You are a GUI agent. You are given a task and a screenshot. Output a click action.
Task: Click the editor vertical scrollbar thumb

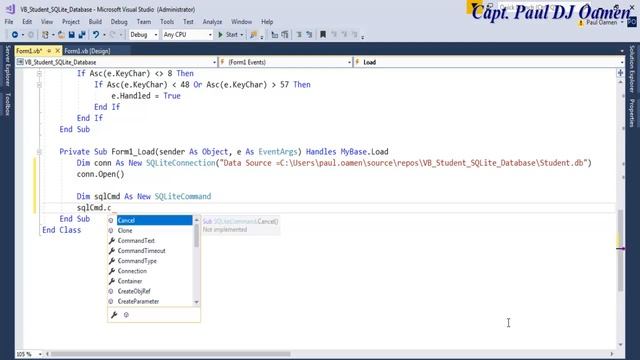(x=620, y=250)
